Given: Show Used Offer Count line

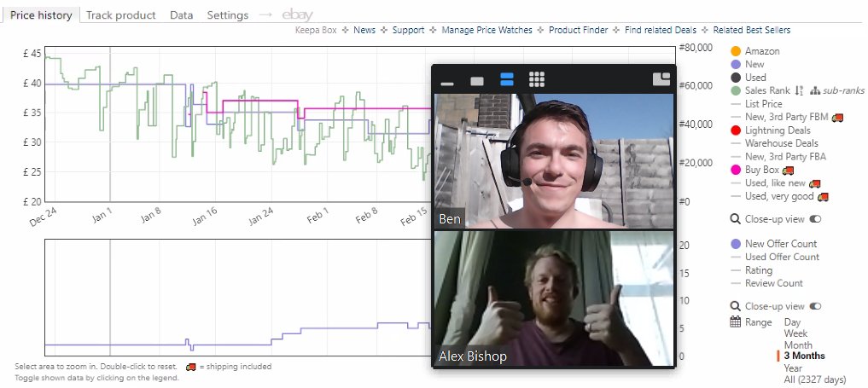Looking at the screenshot, I should click(x=782, y=257).
